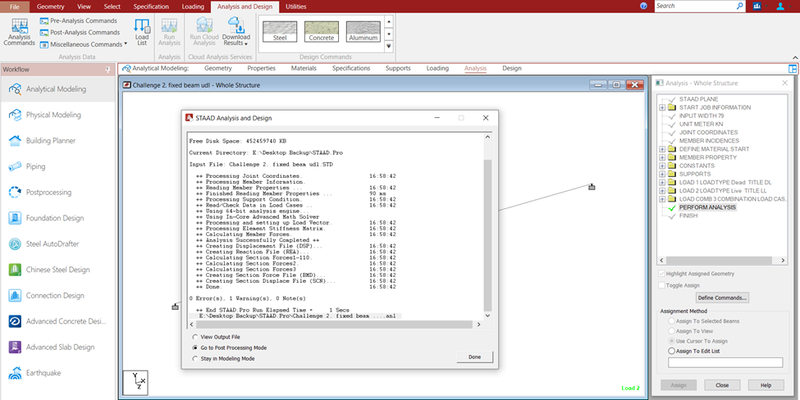Switch to the Loading ribbon tab
The height and width of the screenshot is (400, 800).
pos(193,7)
